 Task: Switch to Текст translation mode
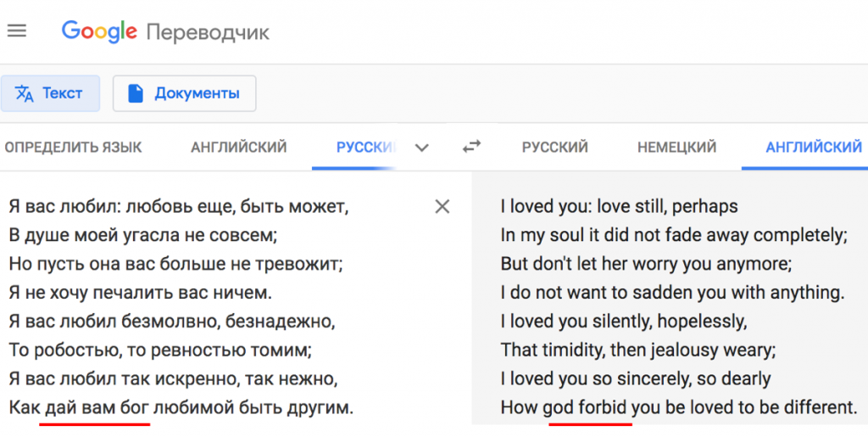pyautogui.click(x=50, y=93)
